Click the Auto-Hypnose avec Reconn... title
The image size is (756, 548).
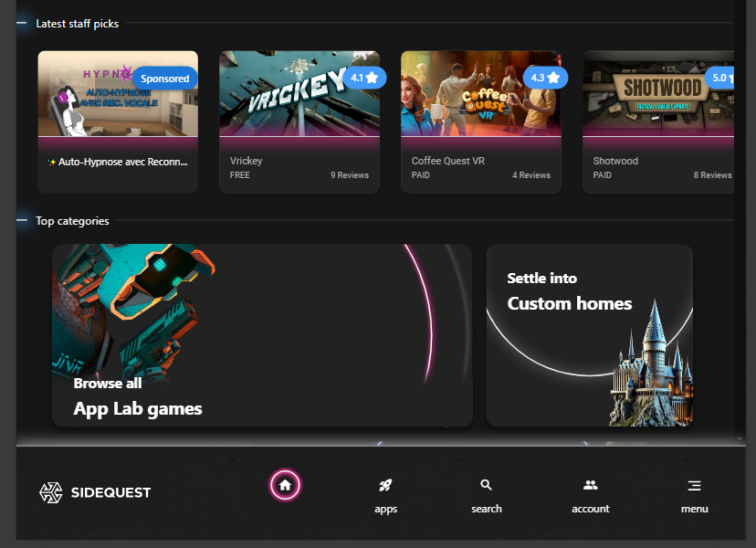[x=118, y=162]
